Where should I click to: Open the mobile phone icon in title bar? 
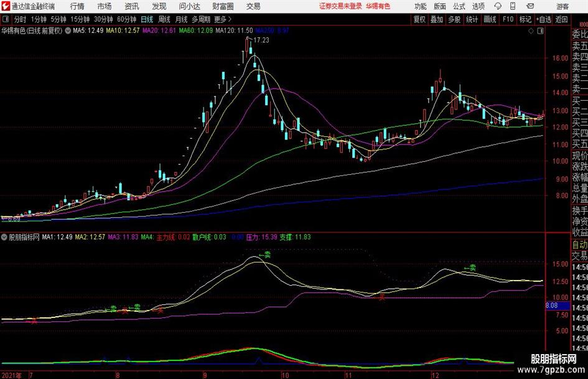tap(513, 6)
